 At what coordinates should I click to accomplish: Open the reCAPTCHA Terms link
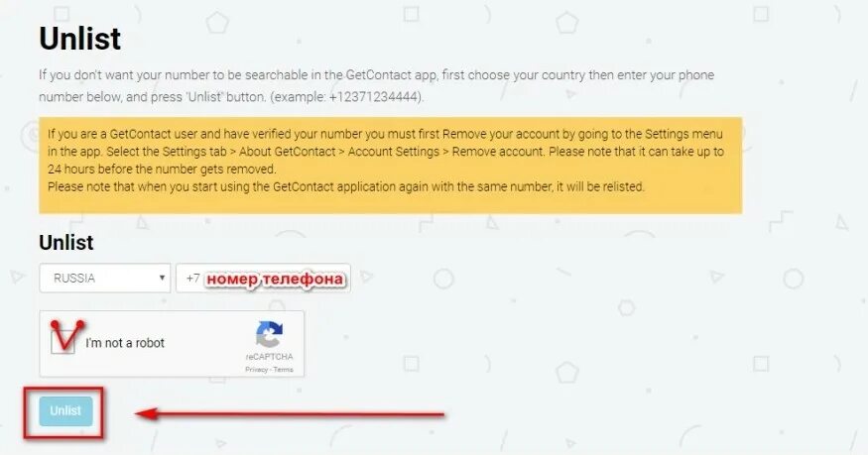coord(283,370)
